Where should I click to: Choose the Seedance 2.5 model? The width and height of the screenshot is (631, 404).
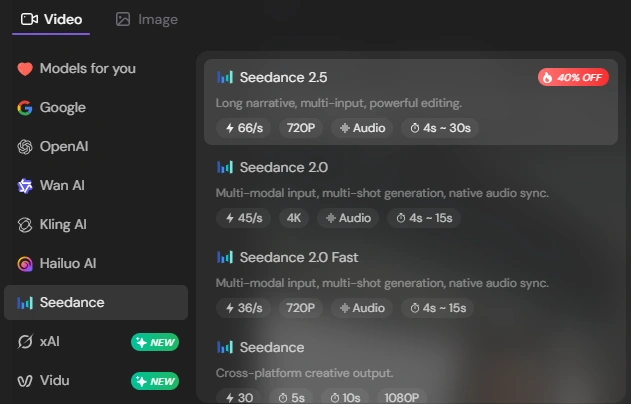pyautogui.click(x=411, y=102)
